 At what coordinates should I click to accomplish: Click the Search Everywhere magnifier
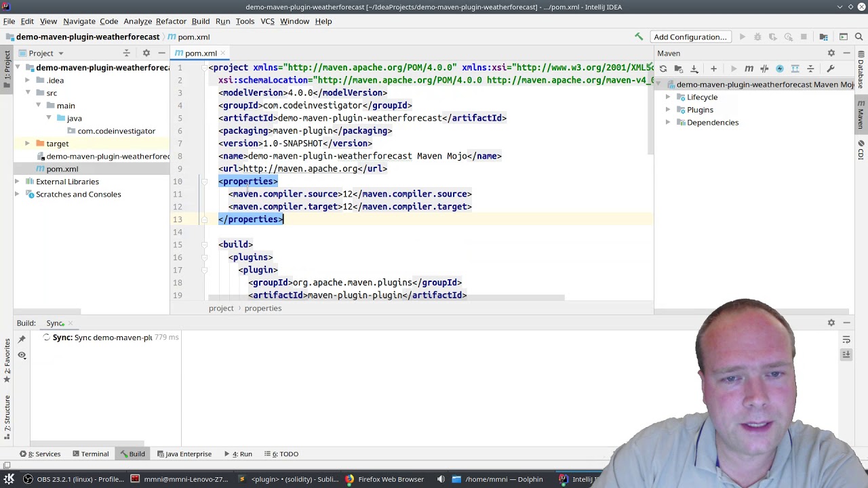859,37
